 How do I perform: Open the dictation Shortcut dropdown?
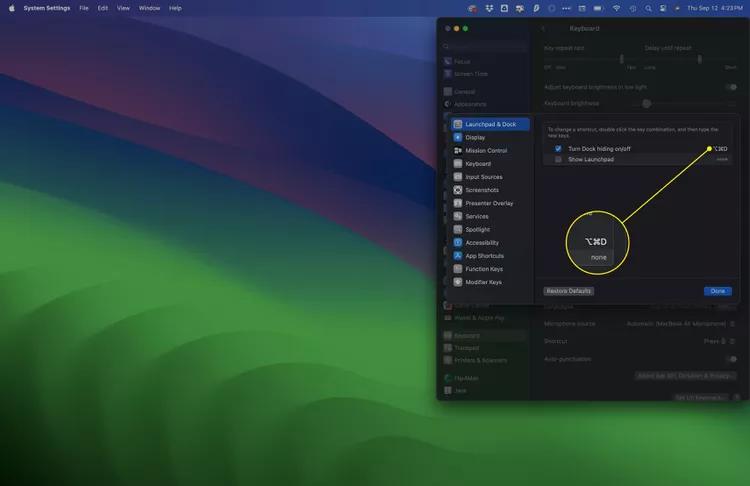[x=718, y=341]
